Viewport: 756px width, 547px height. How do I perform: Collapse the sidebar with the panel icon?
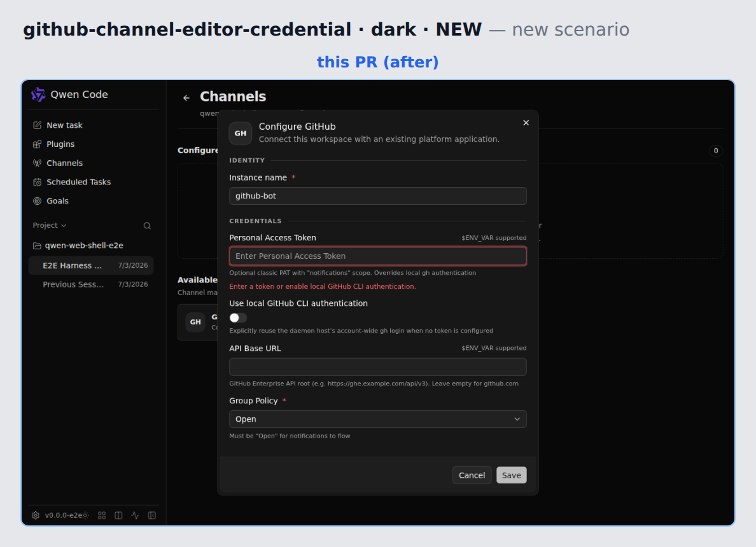152,515
